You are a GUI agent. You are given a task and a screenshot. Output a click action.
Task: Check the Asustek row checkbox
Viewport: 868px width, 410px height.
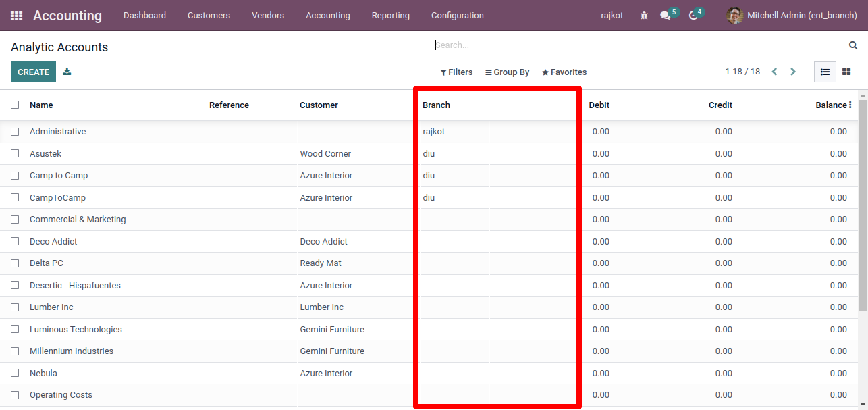click(15, 153)
